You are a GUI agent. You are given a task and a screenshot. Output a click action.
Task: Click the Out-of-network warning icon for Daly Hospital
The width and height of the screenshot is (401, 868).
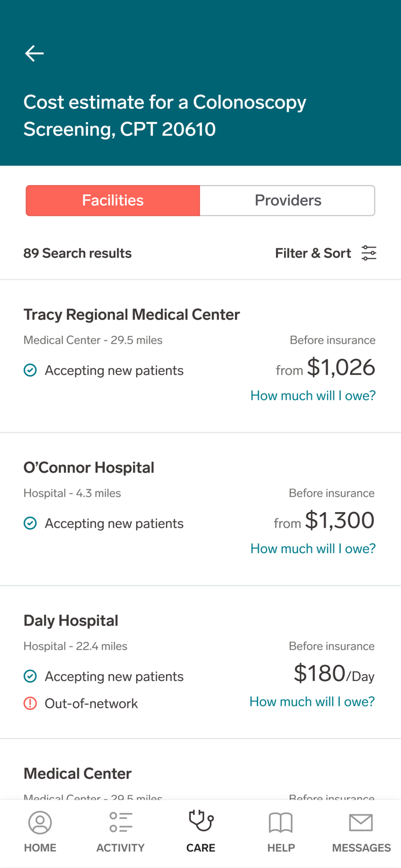30,703
